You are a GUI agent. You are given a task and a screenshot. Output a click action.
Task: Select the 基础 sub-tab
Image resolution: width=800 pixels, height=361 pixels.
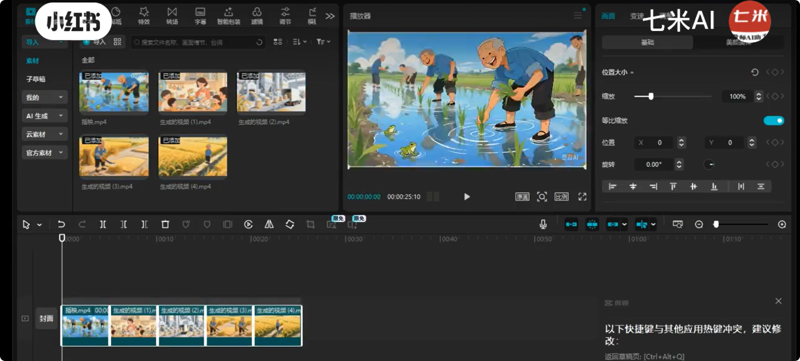click(647, 42)
